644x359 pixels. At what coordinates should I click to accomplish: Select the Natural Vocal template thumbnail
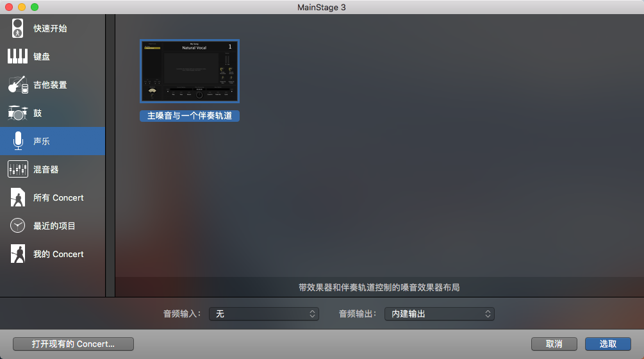point(190,71)
